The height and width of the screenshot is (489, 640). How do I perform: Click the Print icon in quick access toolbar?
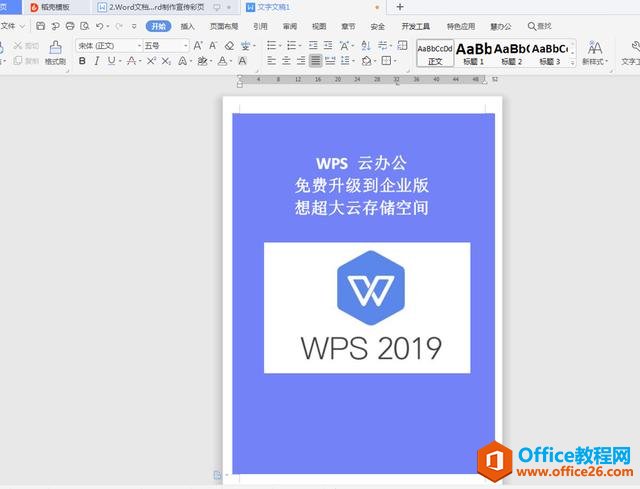click(x=70, y=26)
